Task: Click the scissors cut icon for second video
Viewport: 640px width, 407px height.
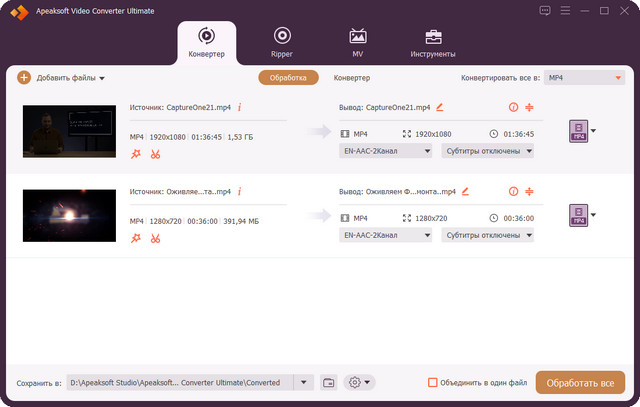Action: (x=155, y=238)
